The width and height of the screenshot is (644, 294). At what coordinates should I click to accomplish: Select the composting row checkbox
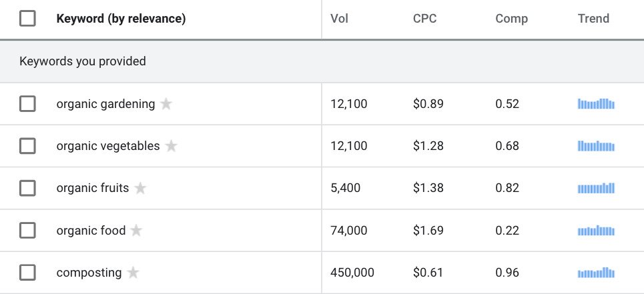click(27, 273)
